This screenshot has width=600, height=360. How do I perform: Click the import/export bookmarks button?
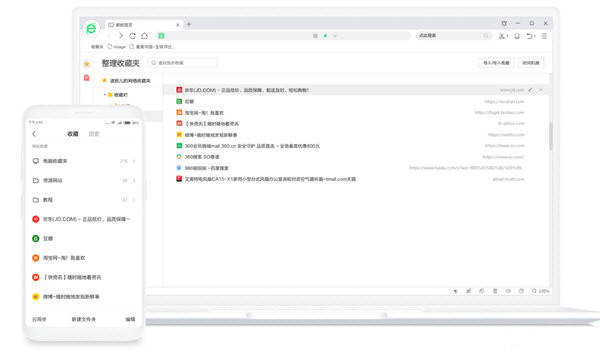(496, 63)
